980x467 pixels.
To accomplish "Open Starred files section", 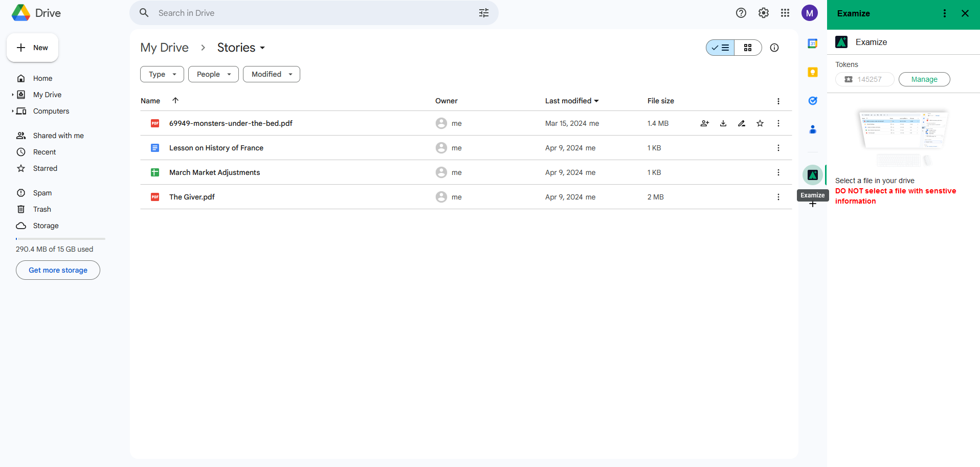I will (x=45, y=168).
